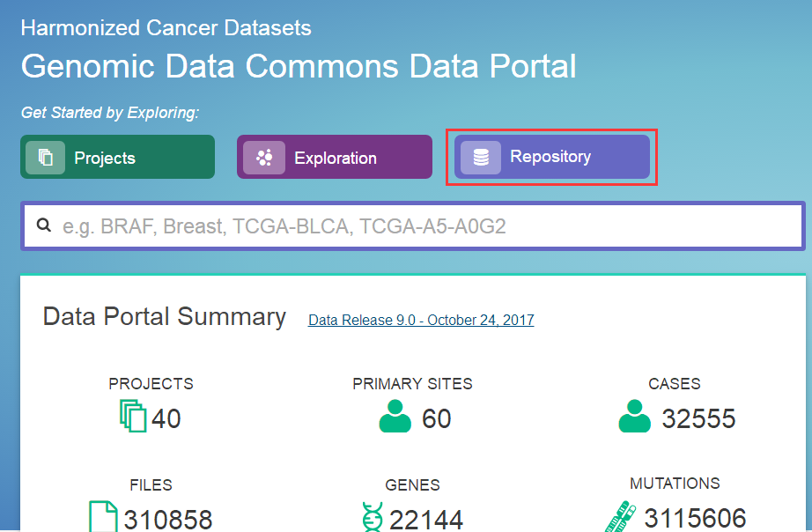Select the 3115606 mutations count
Viewport: 812px width, 532px height.
click(x=695, y=518)
